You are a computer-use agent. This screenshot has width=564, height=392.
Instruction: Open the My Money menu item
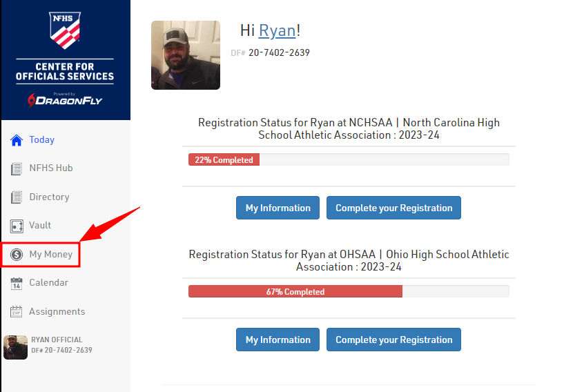pyautogui.click(x=50, y=255)
